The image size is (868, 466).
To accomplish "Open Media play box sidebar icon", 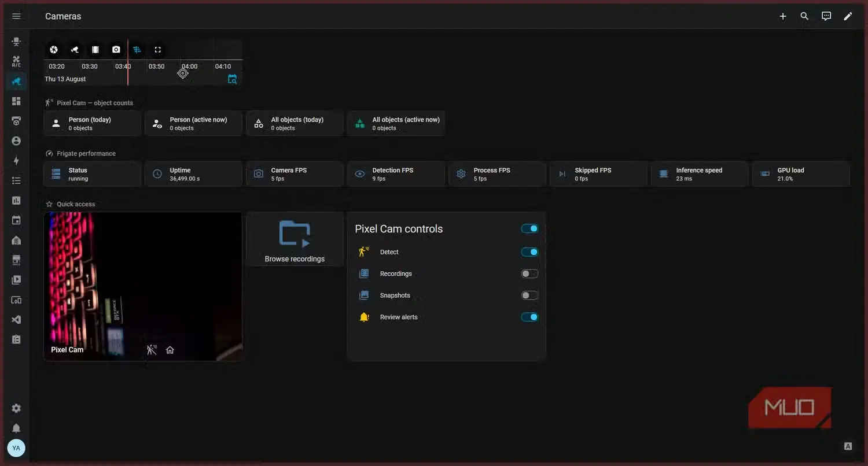I will click(x=16, y=280).
